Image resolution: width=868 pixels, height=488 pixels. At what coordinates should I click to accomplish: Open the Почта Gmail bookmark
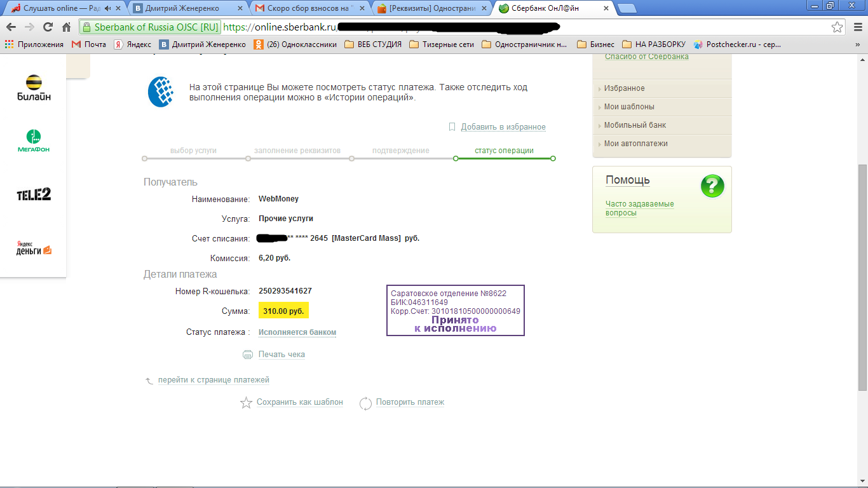coord(88,44)
